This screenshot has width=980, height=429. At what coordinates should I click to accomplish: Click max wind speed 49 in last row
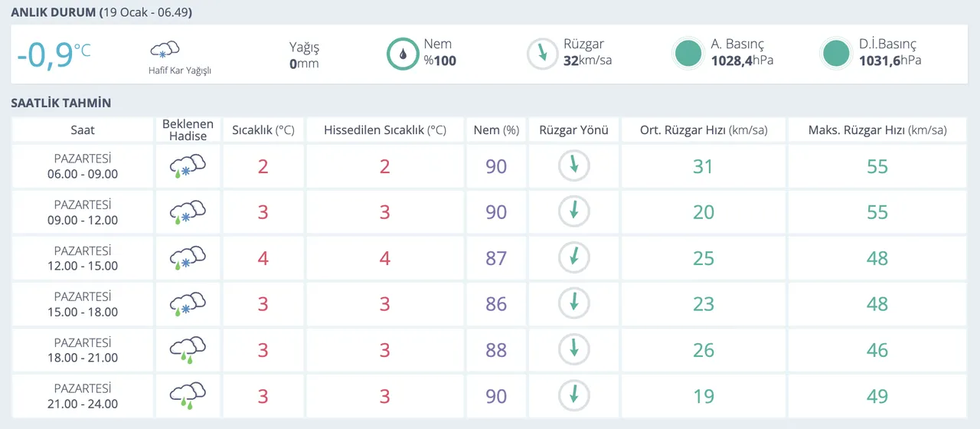pyautogui.click(x=877, y=396)
